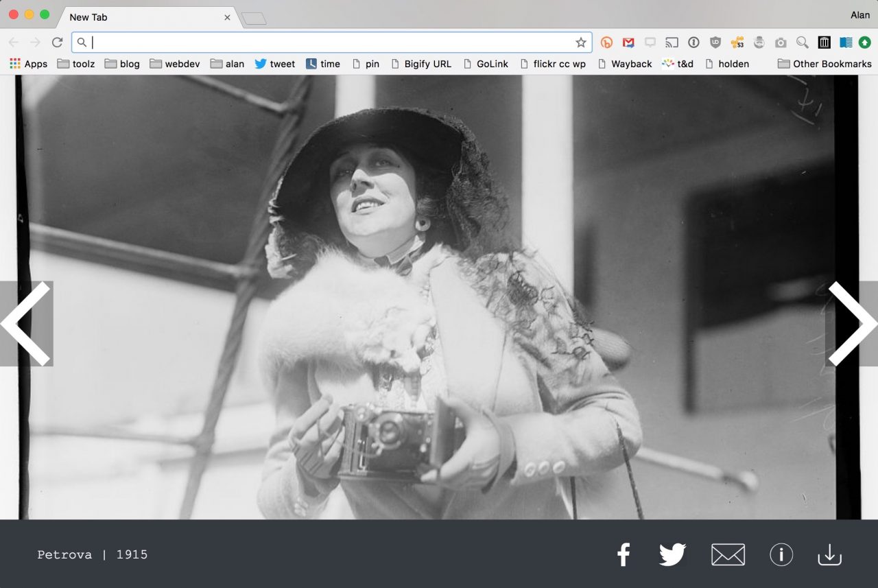This screenshot has height=588, width=878.
Task: Open the uBlock Origin shield extension
Action: 715,43
